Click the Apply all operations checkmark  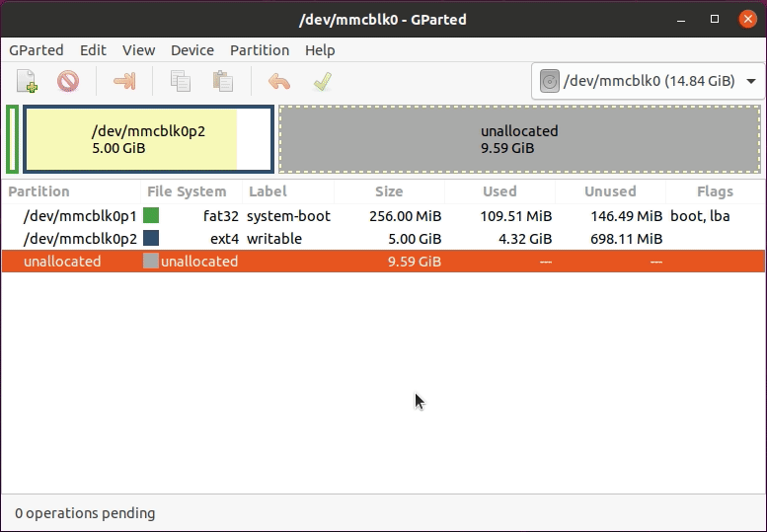pyautogui.click(x=323, y=81)
